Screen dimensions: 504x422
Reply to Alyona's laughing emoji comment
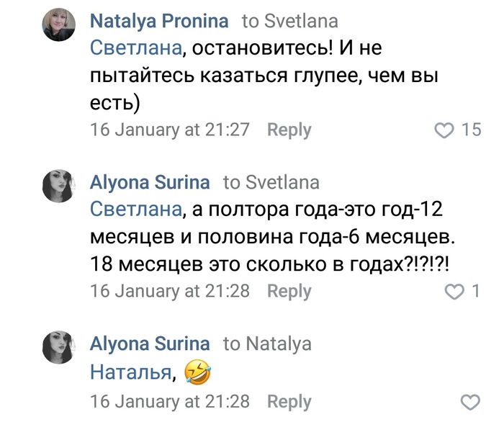[289, 402]
